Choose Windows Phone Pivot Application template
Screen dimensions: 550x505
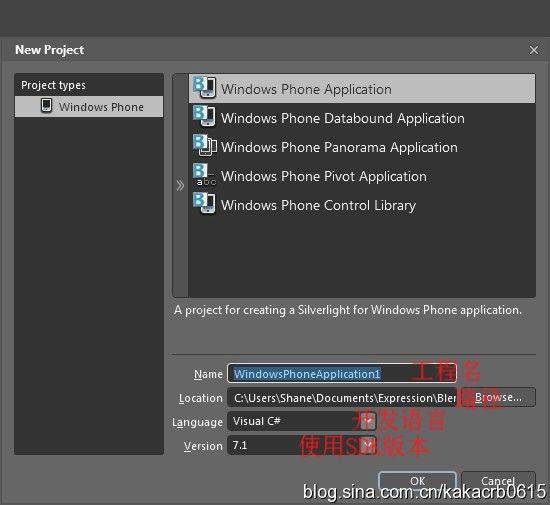(362, 176)
